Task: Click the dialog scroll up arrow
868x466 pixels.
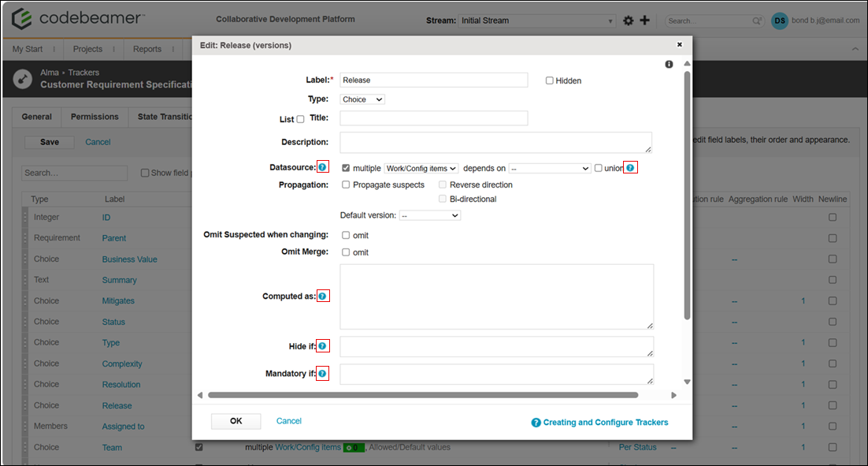Action: click(687, 64)
